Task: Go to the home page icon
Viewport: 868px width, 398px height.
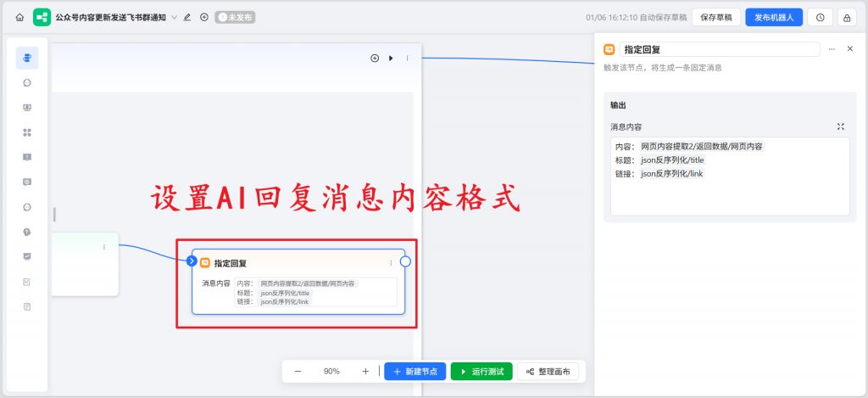Action: [x=19, y=17]
